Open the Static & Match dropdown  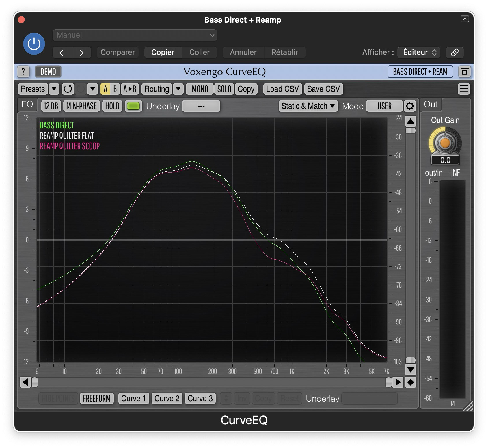click(308, 106)
